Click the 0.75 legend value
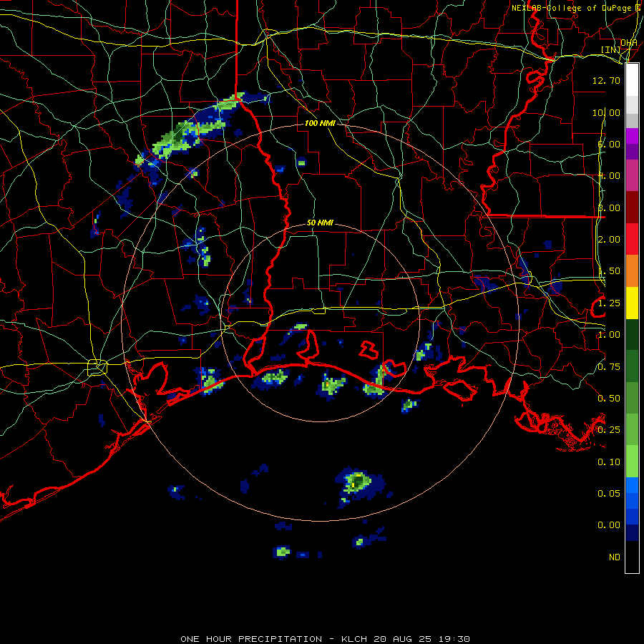 click(609, 367)
